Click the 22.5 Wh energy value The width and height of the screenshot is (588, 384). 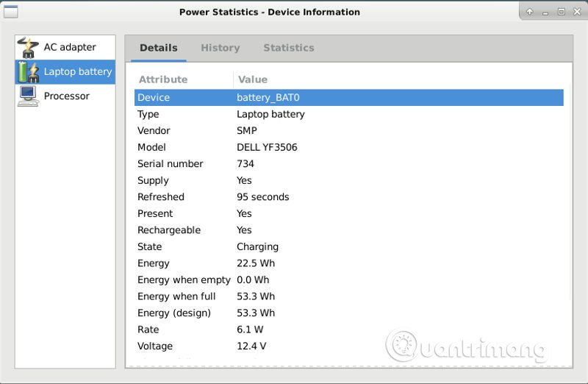click(256, 263)
